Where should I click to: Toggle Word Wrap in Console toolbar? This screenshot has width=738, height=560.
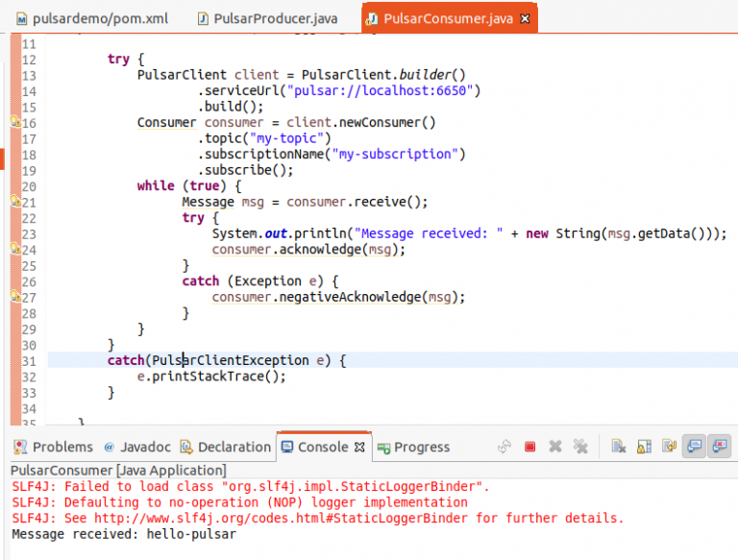pyautogui.click(x=668, y=447)
